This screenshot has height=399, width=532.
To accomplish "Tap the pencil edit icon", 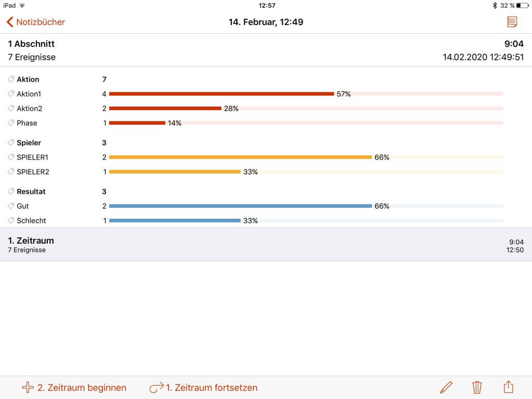I will 446,387.
